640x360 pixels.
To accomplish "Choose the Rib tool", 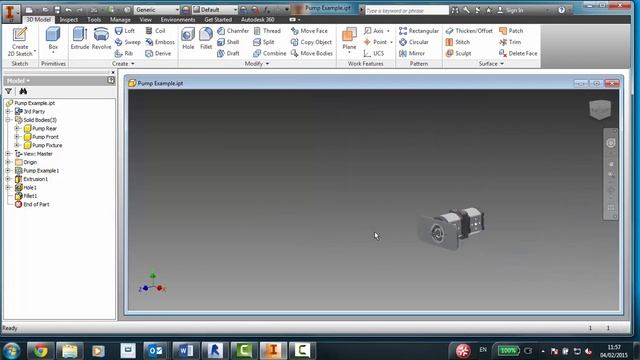I will (x=124, y=53).
